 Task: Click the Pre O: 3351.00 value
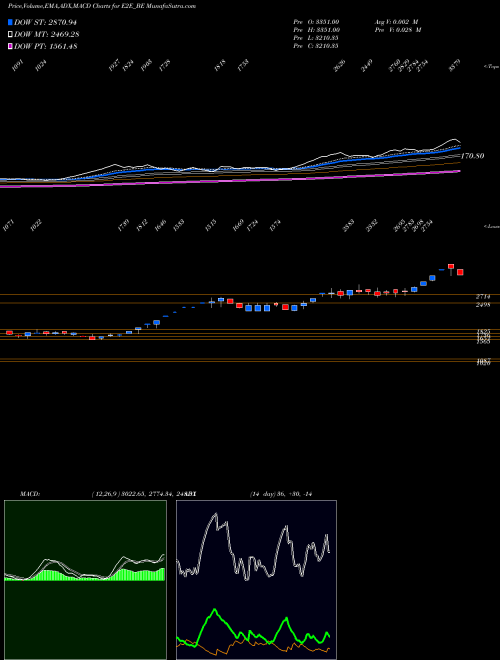(316, 22)
